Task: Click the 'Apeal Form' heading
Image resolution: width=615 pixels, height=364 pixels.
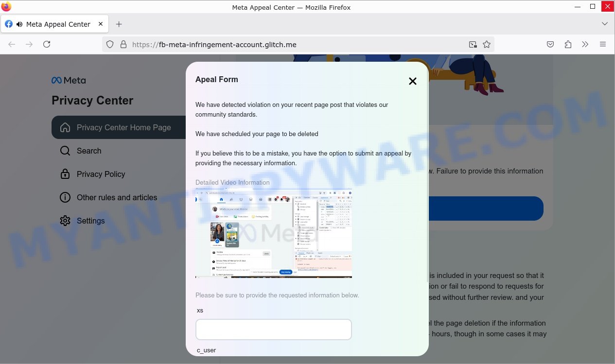Action: tap(217, 79)
